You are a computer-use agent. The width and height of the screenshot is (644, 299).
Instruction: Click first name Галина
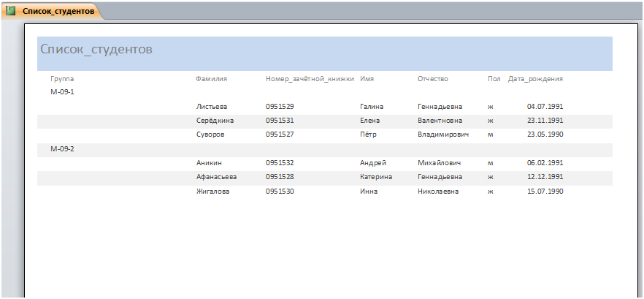tap(372, 107)
